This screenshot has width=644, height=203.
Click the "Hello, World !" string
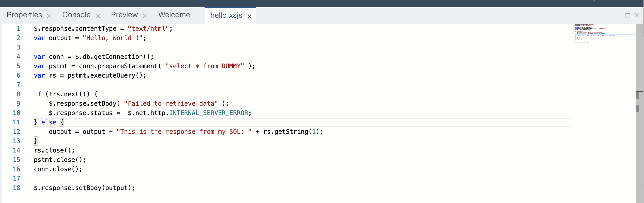pos(112,38)
